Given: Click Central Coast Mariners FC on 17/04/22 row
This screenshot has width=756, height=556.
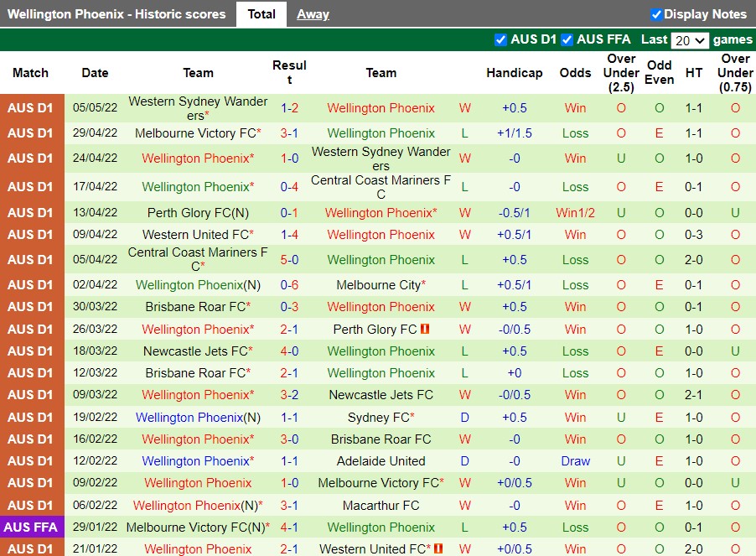Looking at the screenshot, I should tap(381, 187).
